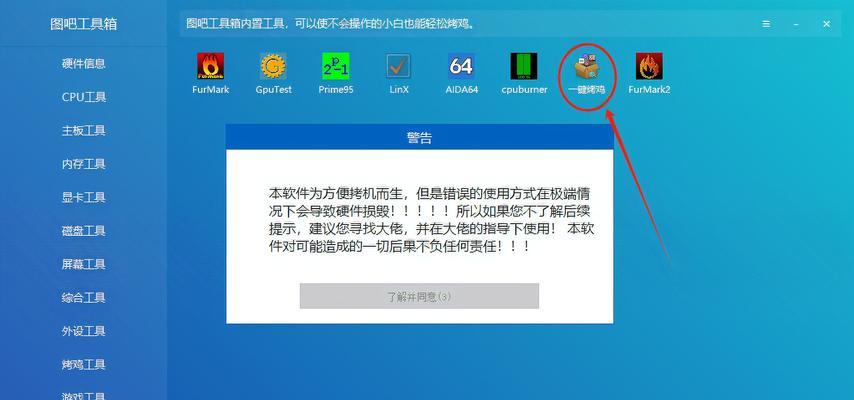Image resolution: width=854 pixels, height=400 pixels.
Task: Click the 警告 dialog header
Action: click(419, 138)
